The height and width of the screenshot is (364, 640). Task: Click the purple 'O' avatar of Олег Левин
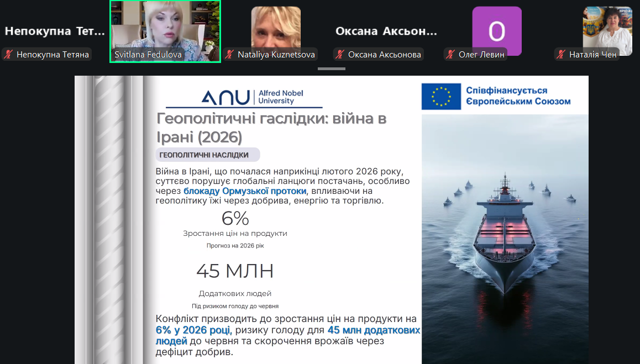pos(496,30)
